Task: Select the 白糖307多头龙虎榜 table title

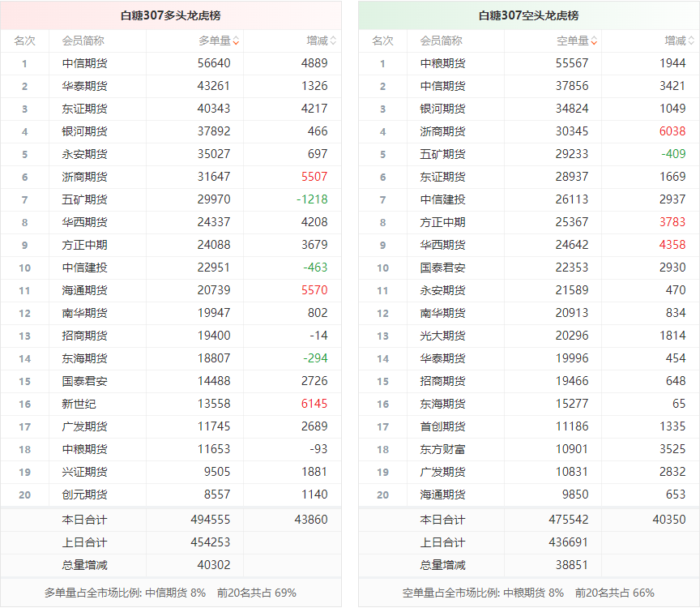Action: pyautogui.click(x=170, y=15)
